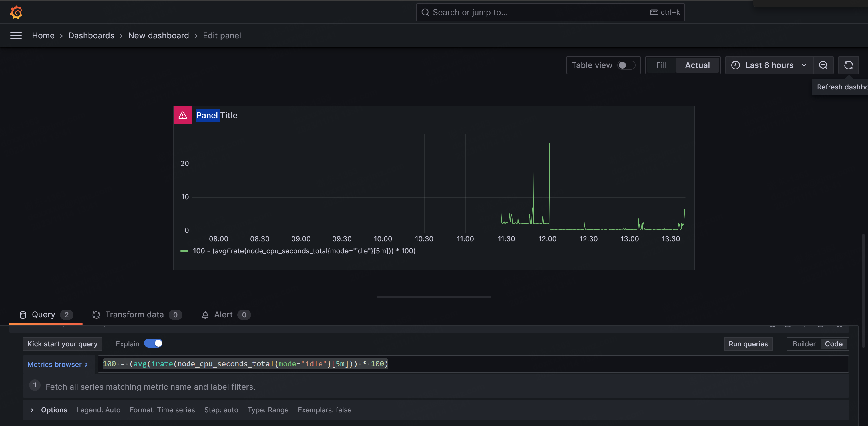Screen dimensions: 868x426
Task: Click the panel resize splitter handle
Action: (434, 297)
